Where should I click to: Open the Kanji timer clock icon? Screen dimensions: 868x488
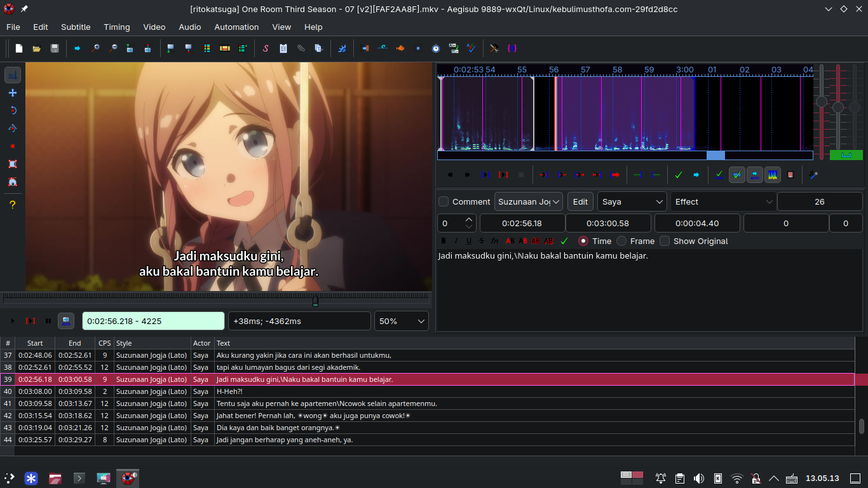[436, 48]
